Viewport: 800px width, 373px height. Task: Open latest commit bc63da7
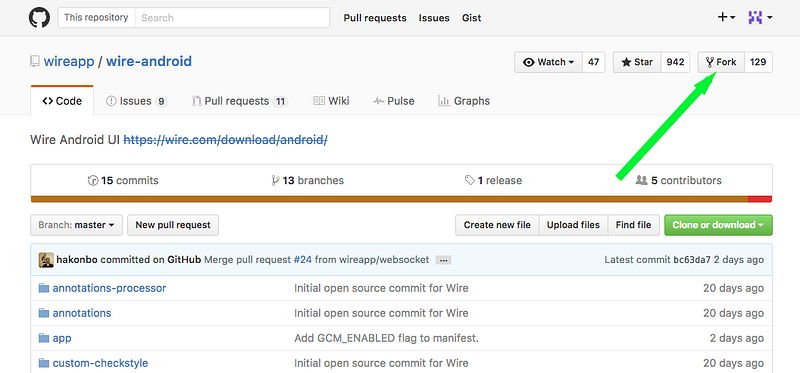692,260
